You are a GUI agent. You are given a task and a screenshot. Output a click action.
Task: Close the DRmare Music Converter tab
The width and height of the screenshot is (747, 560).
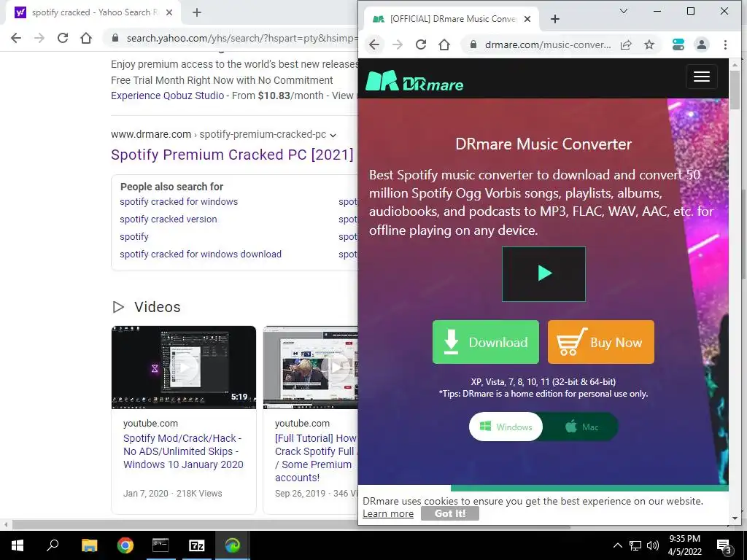pyautogui.click(x=527, y=19)
